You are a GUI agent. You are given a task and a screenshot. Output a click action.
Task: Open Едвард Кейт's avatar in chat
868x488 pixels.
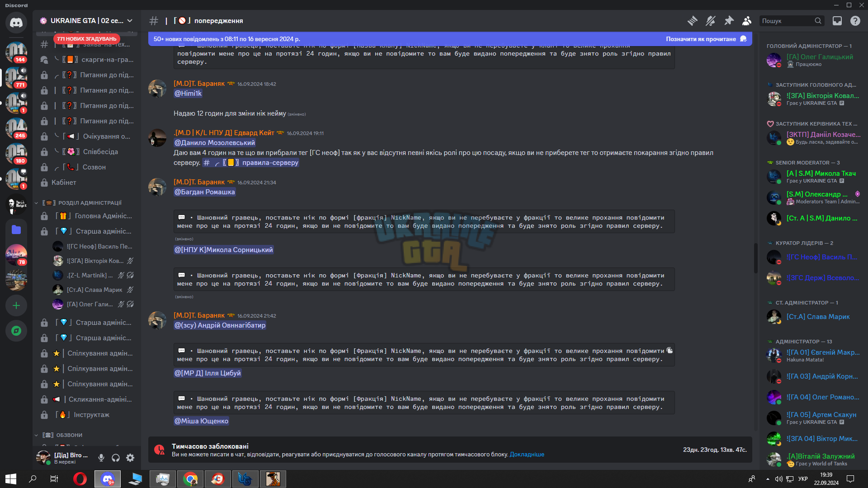pos(157,137)
